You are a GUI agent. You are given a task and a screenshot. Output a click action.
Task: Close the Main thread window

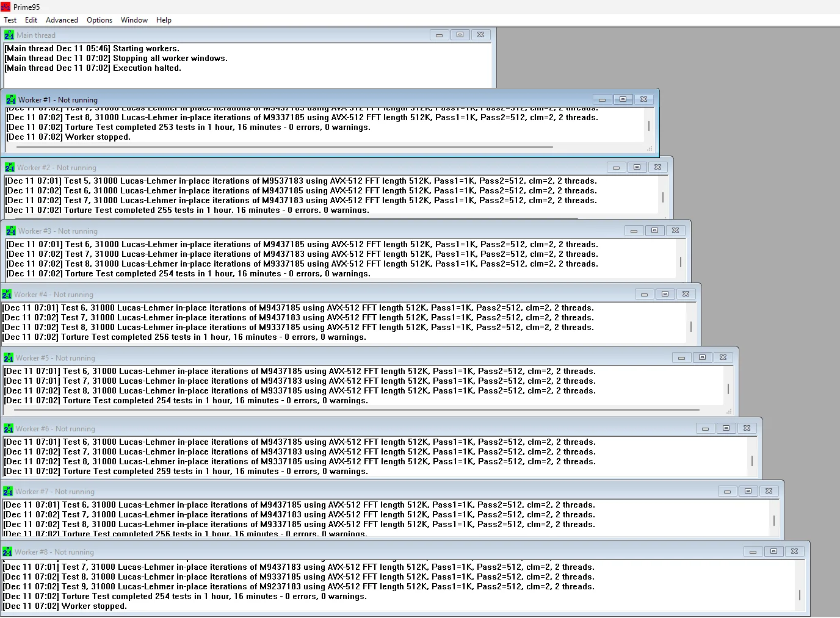point(480,35)
